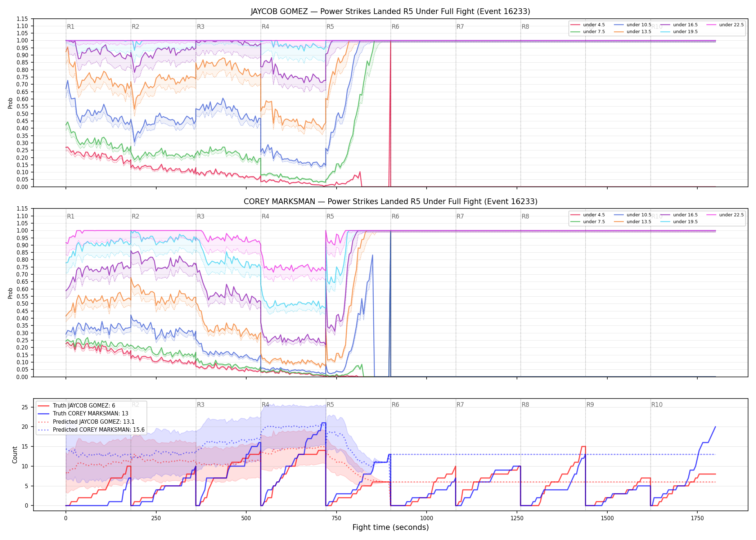The image size is (756, 540).
Task: Click the R9 round marker in bottom chart
Action: coord(590,405)
